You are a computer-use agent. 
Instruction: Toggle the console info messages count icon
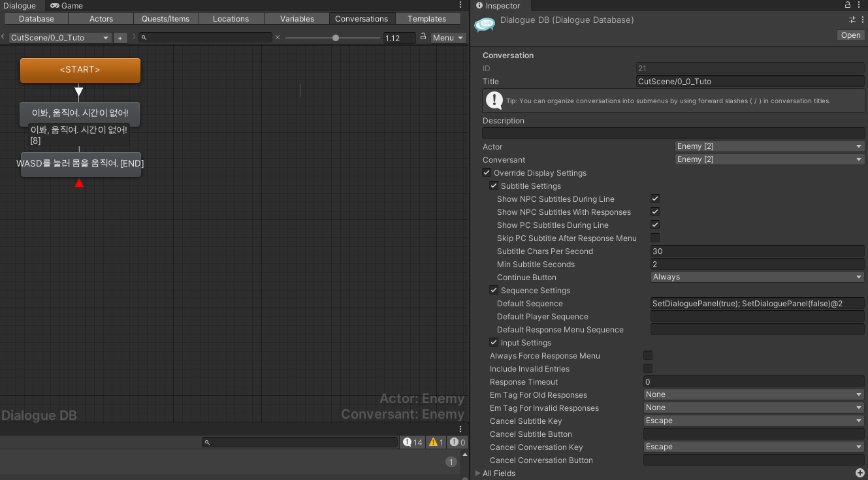tap(413, 442)
